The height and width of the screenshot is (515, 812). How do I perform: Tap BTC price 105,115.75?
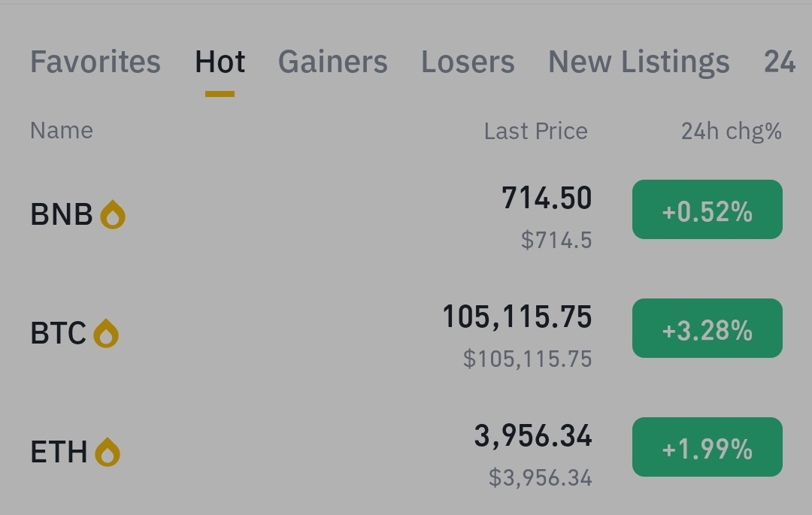[517, 317]
